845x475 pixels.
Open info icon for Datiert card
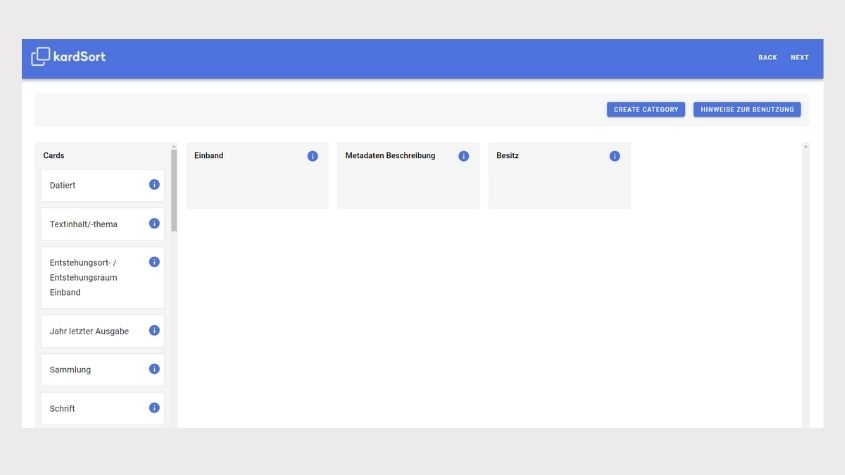click(x=154, y=184)
